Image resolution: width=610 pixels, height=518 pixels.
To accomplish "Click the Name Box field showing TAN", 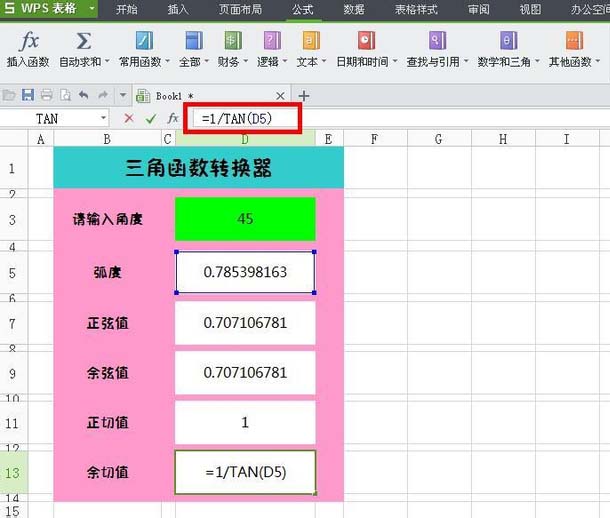I will [49, 118].
